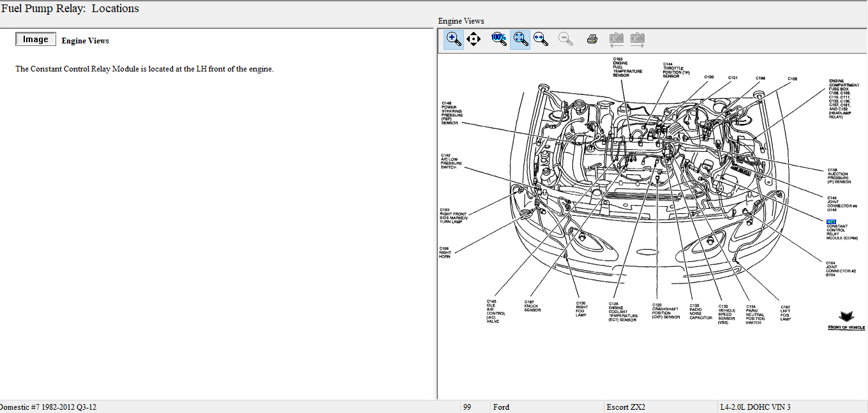Set diagram zoom to 100%
Screen dimensions: 868x413
point(498,39)
